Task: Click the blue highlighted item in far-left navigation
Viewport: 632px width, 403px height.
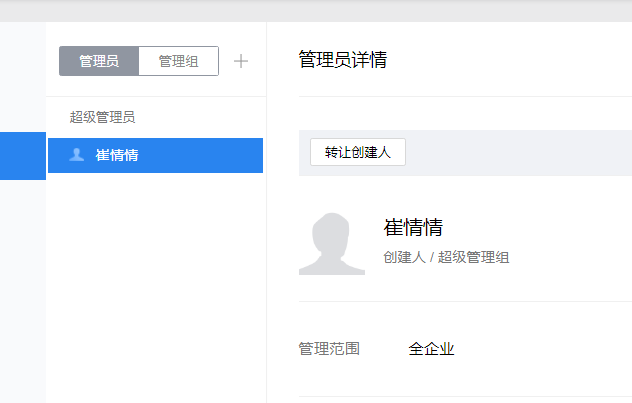Action: tap(23, 155)
